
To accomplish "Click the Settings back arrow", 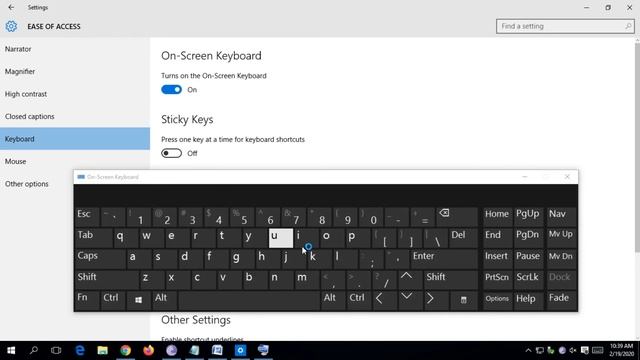I will coord(11,7).
